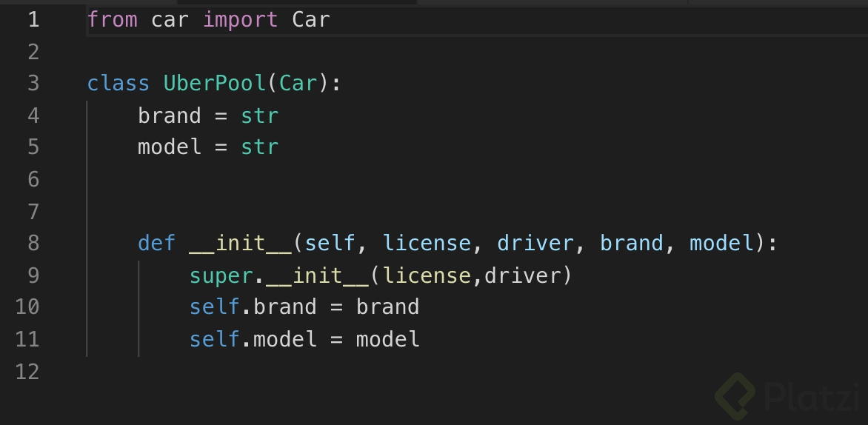Click the 'model' parameter on line 8
868x425 pixels.
[x=722, y=243]
